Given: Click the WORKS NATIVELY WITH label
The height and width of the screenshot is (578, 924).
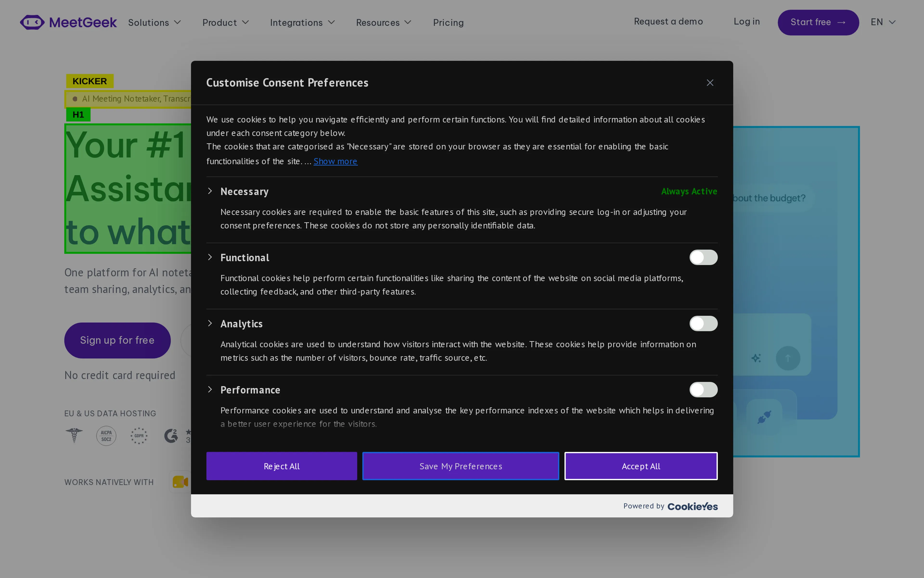Looking at the screenshot, I should pyautogui.click(x=109, y=482).
